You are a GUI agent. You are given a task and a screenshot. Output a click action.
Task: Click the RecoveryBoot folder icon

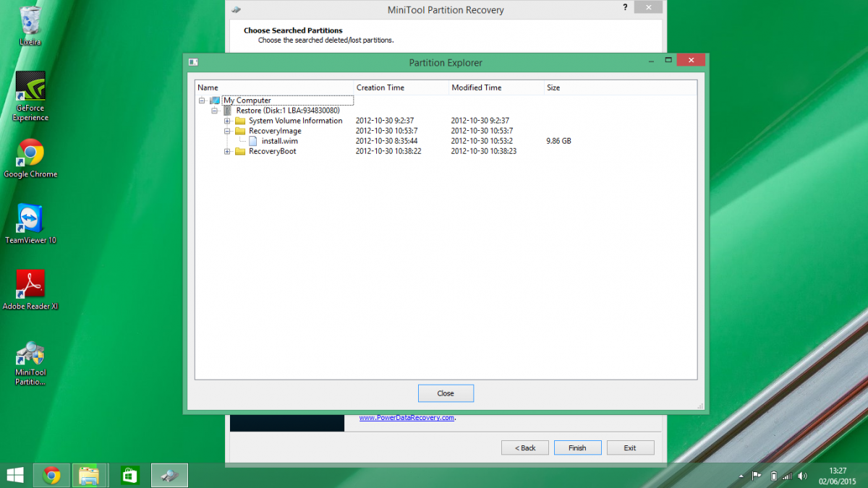coord(240,151)
